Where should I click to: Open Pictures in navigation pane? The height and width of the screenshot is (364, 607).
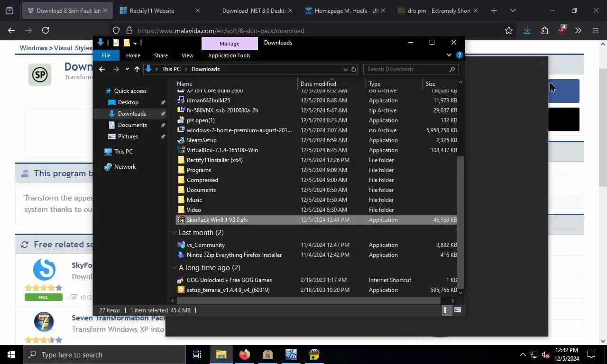tap(128, 136)
